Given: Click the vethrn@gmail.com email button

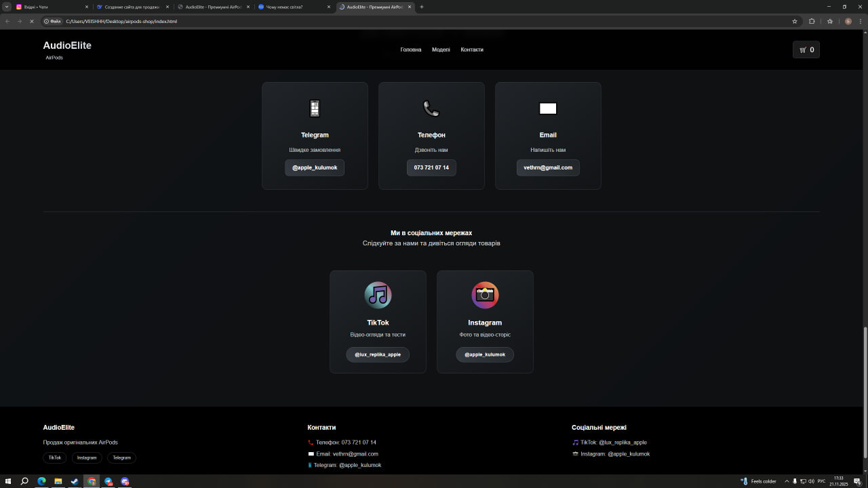Looking at the screenshot, I should [x=548, y=167].
